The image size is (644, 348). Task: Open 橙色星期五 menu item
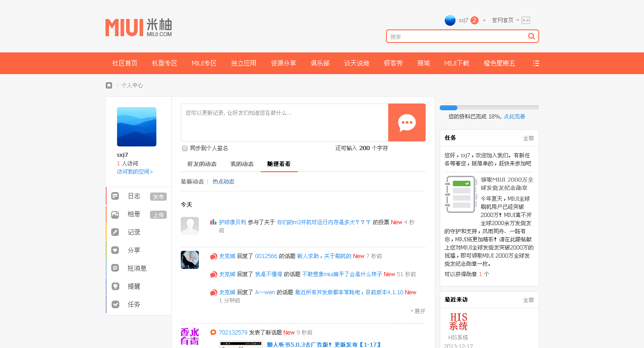point(499,63)
